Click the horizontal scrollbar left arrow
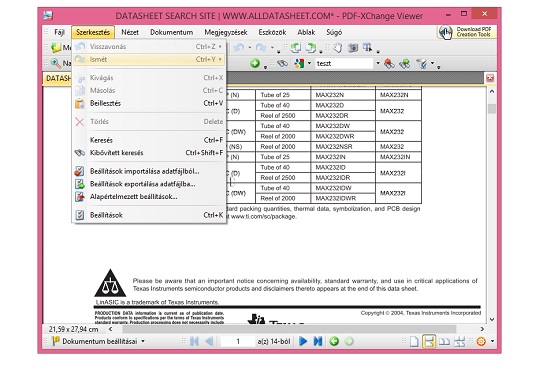 (x=110, y=329)
